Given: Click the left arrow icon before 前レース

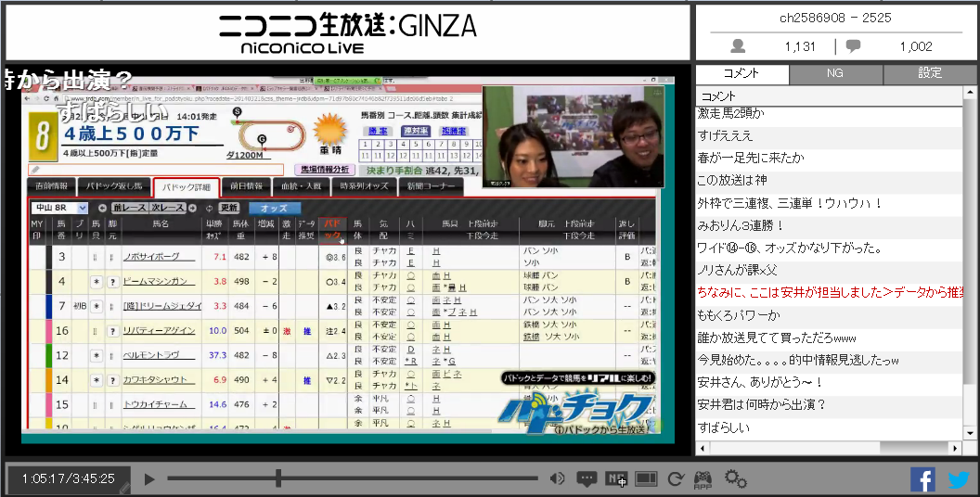Looking at the screenshot, I should tap(102, 208).
